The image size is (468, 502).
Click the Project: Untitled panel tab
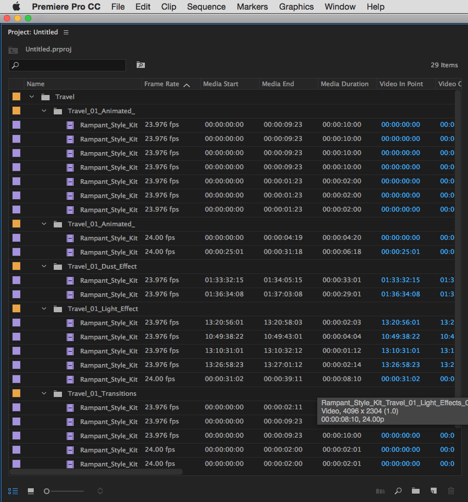pyautogui.click(x=33, y=32)
